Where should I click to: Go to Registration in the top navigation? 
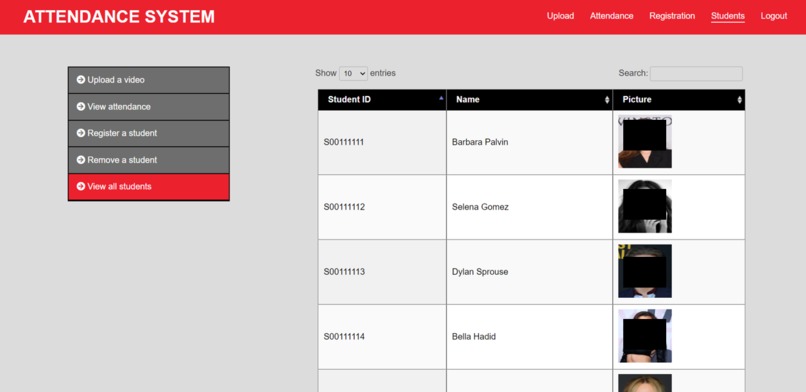pos(672,16)
